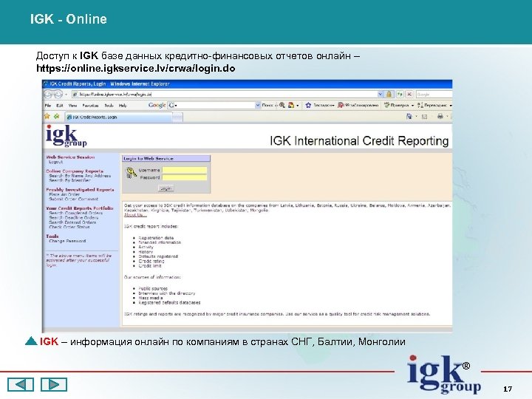Click the IE Forward navigation arrow
Image resolution: width=532 pixels, height=399 pixels.
pyautogui.click(x=58, y=94)
